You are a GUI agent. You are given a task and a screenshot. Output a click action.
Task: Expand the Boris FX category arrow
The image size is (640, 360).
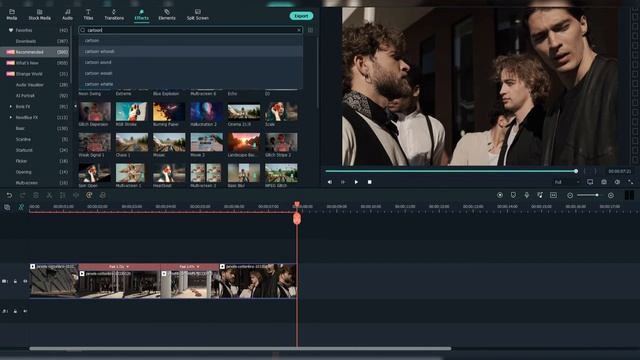(x=11, y=107)
